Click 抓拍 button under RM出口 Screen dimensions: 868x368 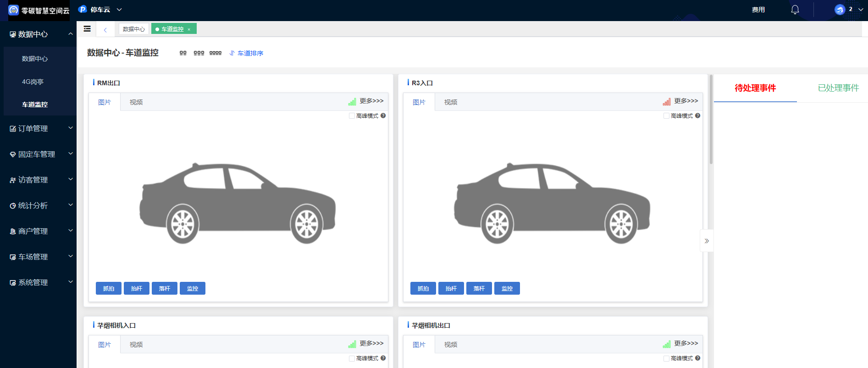click(x=109, y=288)
